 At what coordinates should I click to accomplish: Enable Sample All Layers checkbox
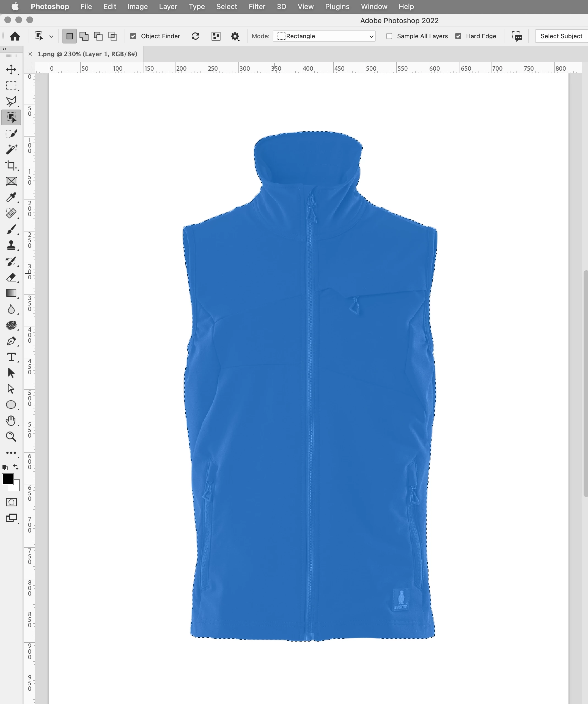click(x=389, y=36)
